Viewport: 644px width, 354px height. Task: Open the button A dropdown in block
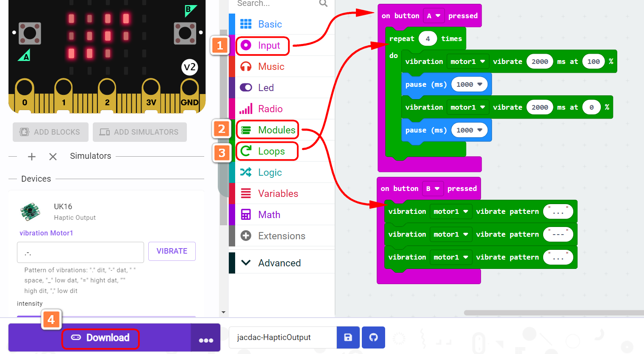point(433,16)
